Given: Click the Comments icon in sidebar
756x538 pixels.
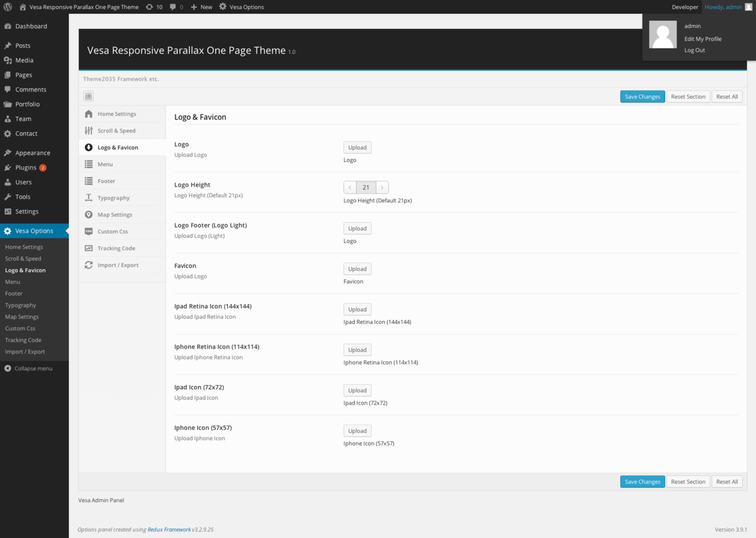Looking at the screenshot, I should [x=8, y=90].
